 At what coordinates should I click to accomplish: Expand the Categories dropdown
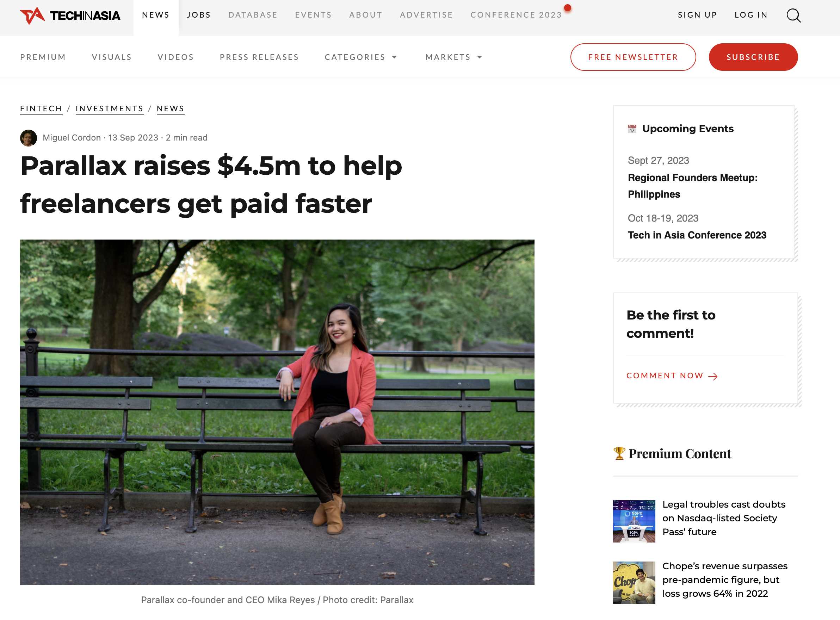point(361,57)
